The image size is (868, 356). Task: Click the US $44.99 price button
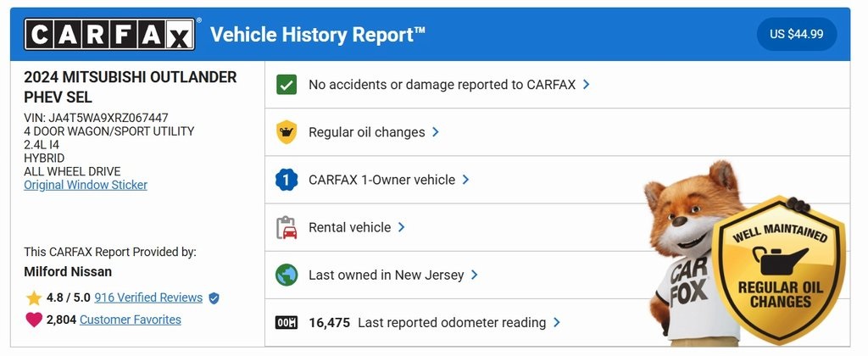click(797, 35)
